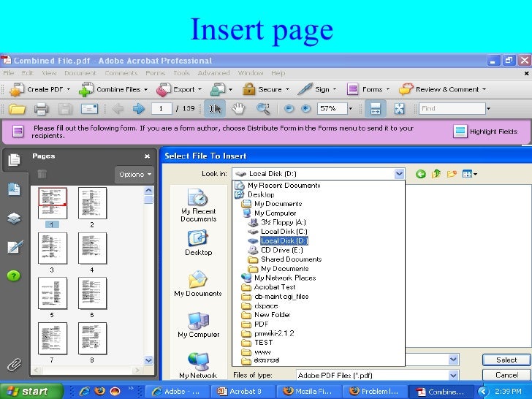Click Go Back green arrow in dialog
The width and height of the screenshot is (532, 399).
[421, 174]
